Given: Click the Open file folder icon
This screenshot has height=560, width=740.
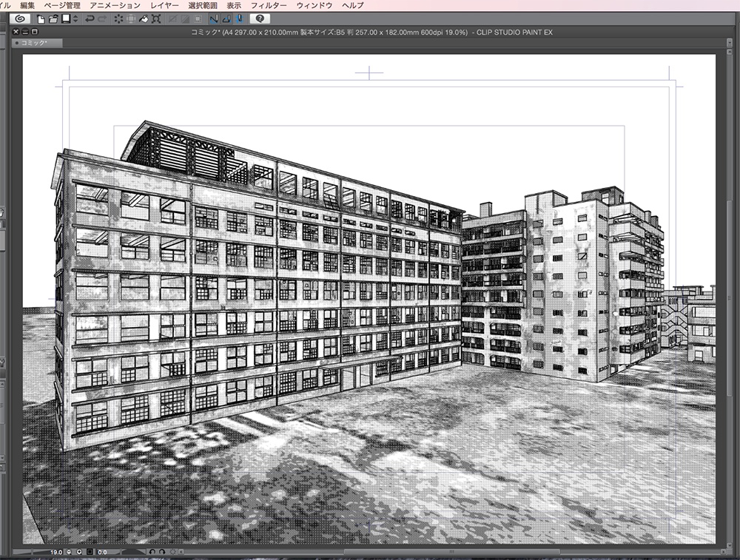Looking at the screenshot, I should pyautogui.click(x=53, y=19).
